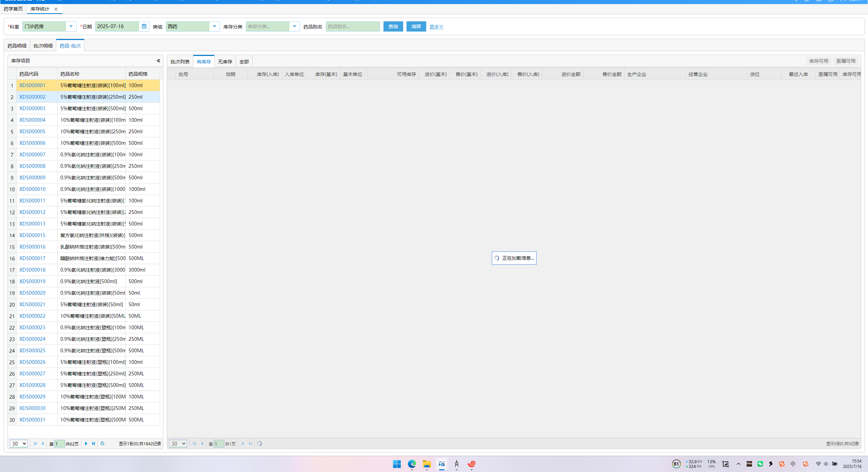Click the 药品别名 input field

tap(353, 26)
